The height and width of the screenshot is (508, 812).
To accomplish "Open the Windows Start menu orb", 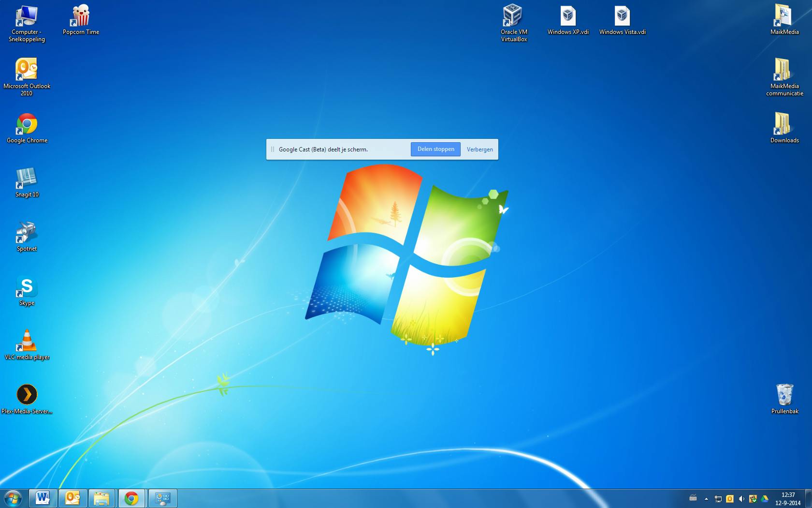I will point(13,498).
